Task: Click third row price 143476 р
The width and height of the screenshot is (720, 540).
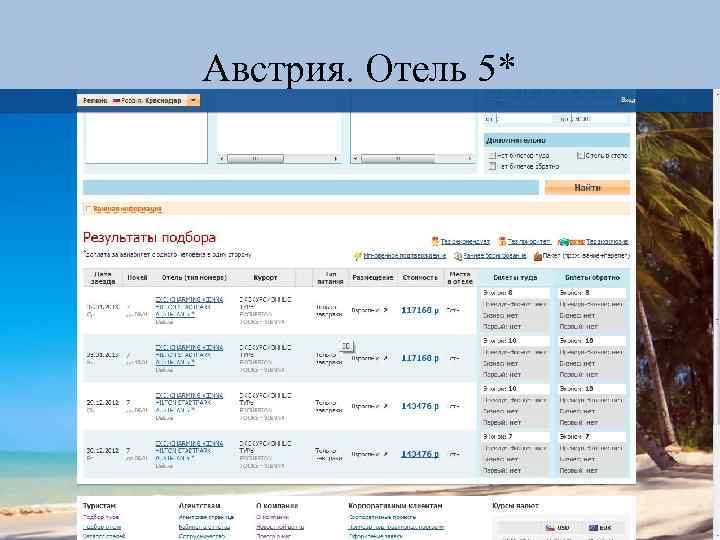Action: tap(420, 406)
